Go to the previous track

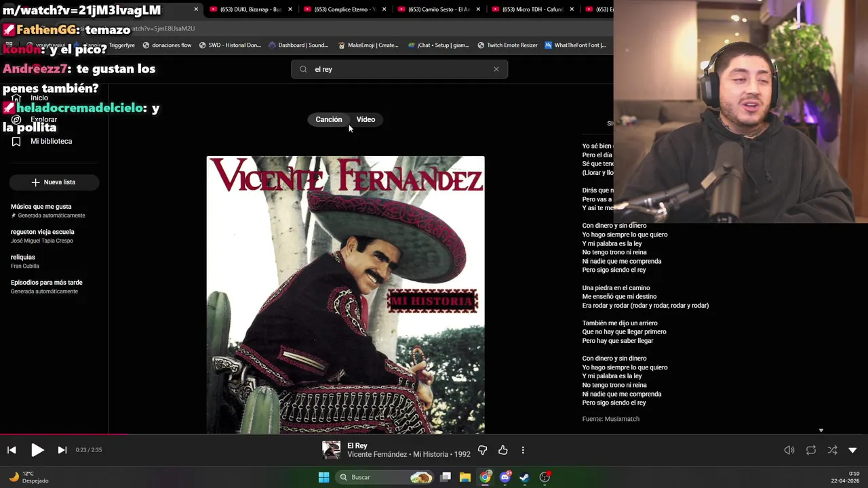12,450
